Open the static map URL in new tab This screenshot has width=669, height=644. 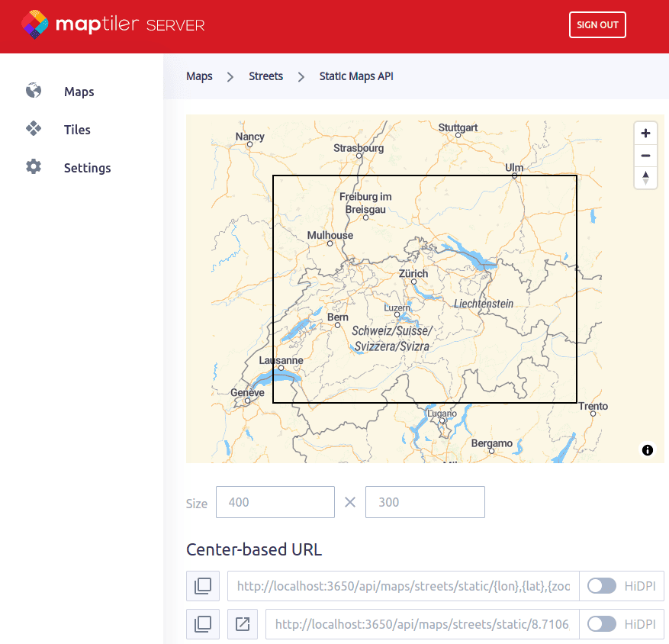click(x=242, y=623)
